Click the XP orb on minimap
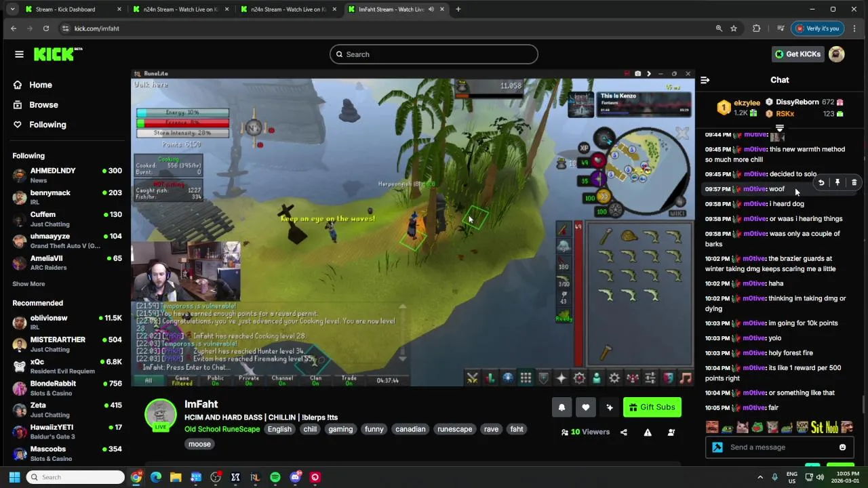The width and height of the screenshot is (868, 488). click(x=584, y=148)
